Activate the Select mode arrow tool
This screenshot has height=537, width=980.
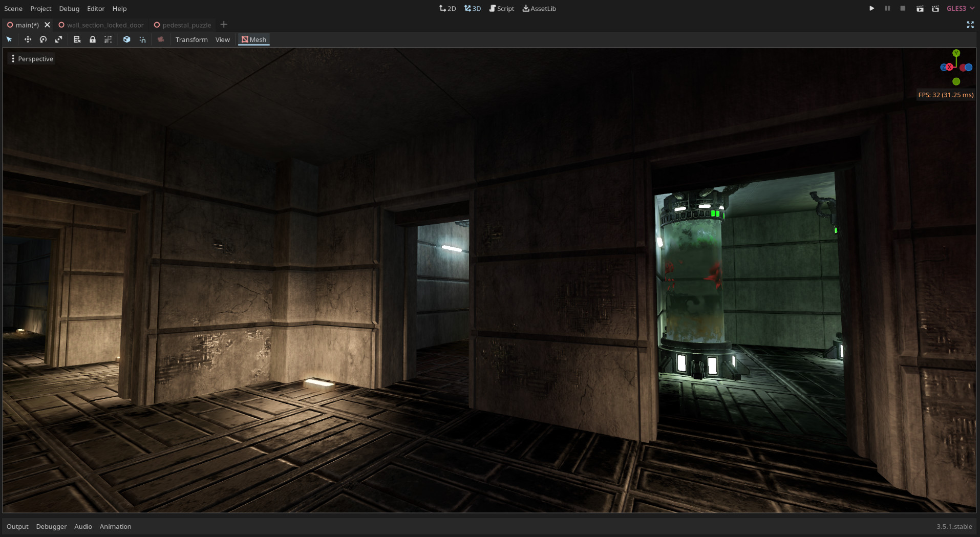point(9,39)
